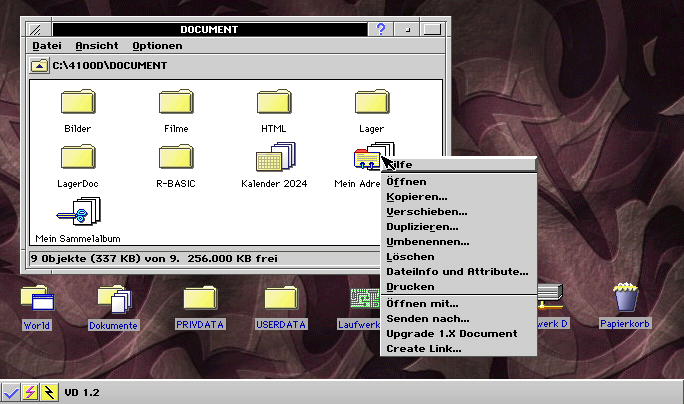Select Löschen in the context menu
The image size is (684, 404).
[x=410, y=257]
